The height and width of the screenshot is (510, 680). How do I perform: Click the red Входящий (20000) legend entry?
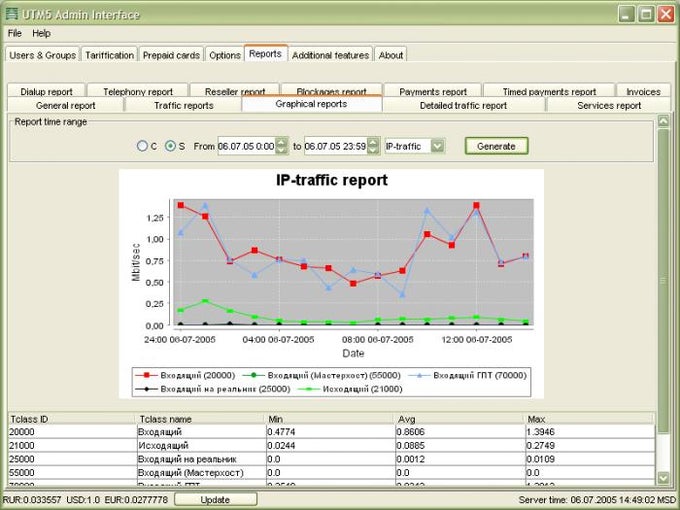click(185, 375)
